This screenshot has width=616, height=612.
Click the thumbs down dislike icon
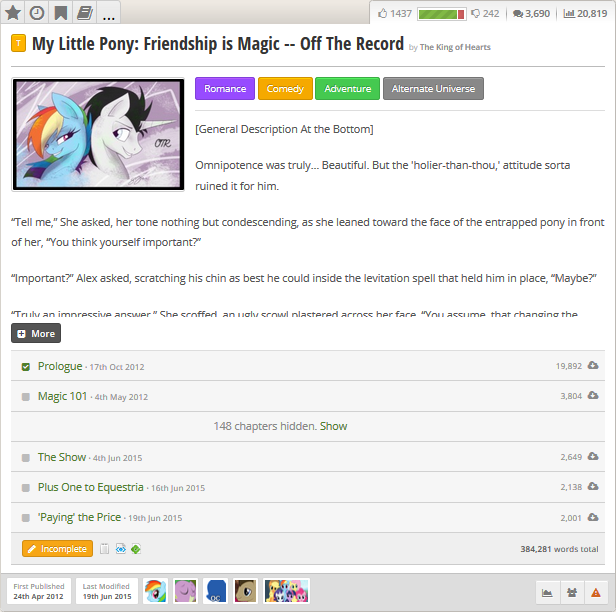(475, 14)
